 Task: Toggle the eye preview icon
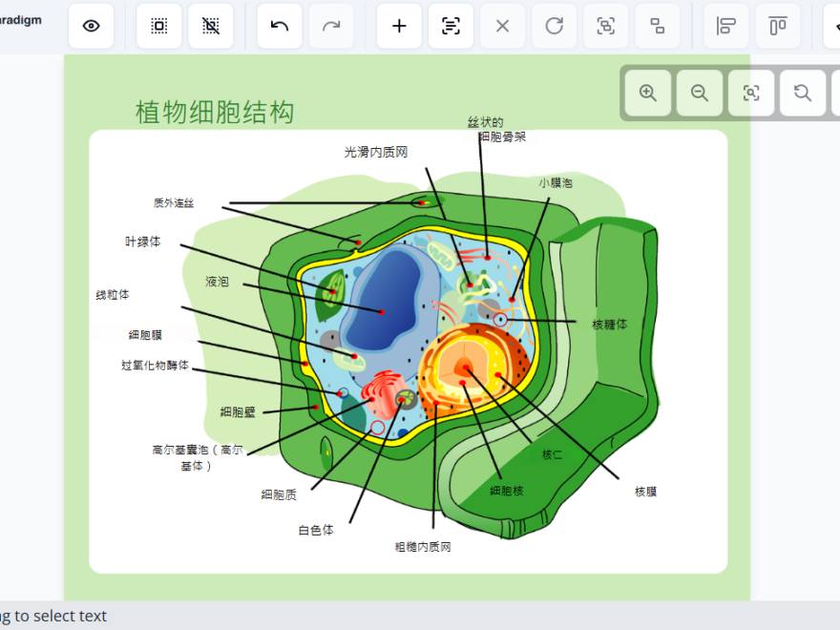91,26
